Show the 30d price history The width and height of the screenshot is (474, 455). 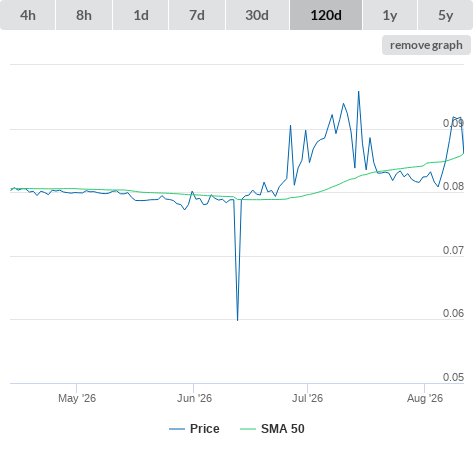[257, 15]
